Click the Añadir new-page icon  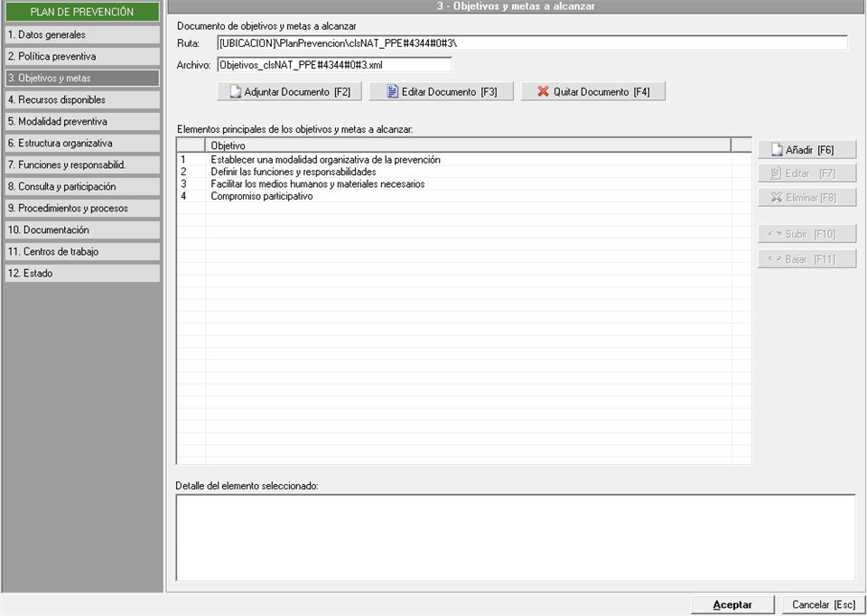[778, 150]
